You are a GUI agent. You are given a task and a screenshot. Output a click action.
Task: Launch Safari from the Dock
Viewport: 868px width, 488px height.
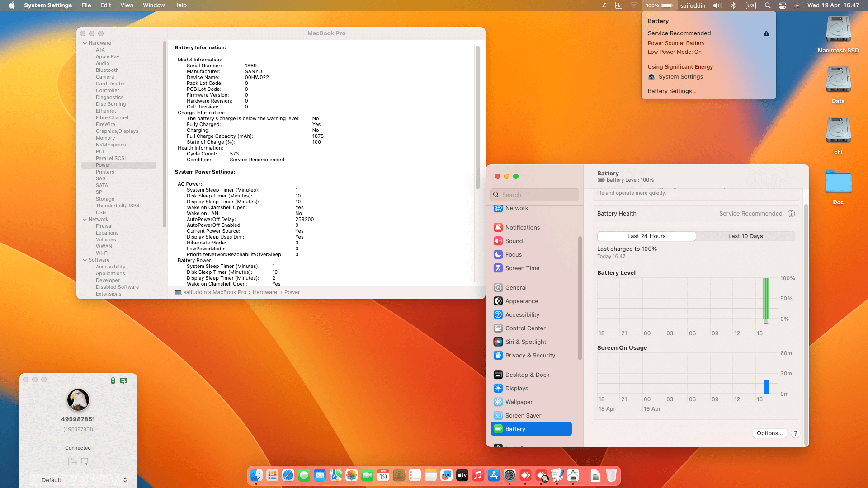coord(288,475)
